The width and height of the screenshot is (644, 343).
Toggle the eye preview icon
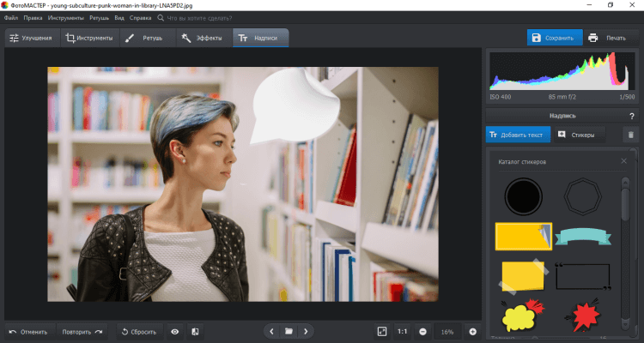[x=174, y=331]
